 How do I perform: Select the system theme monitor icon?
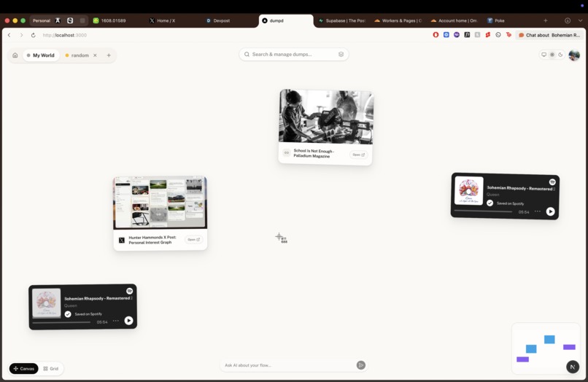click(x=543, y=55)
